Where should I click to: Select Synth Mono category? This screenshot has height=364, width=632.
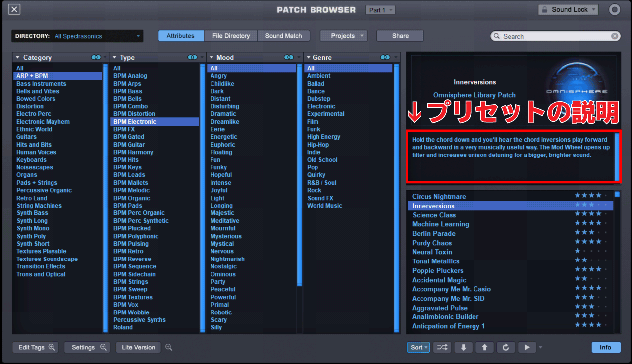point(33,228)
